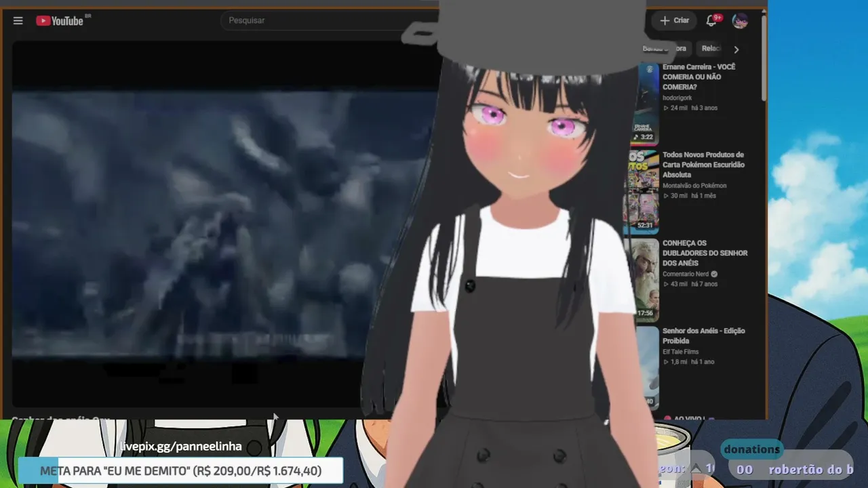Click the '43 mil' views text
Screen dimensions: 868x488
point(679,284)
